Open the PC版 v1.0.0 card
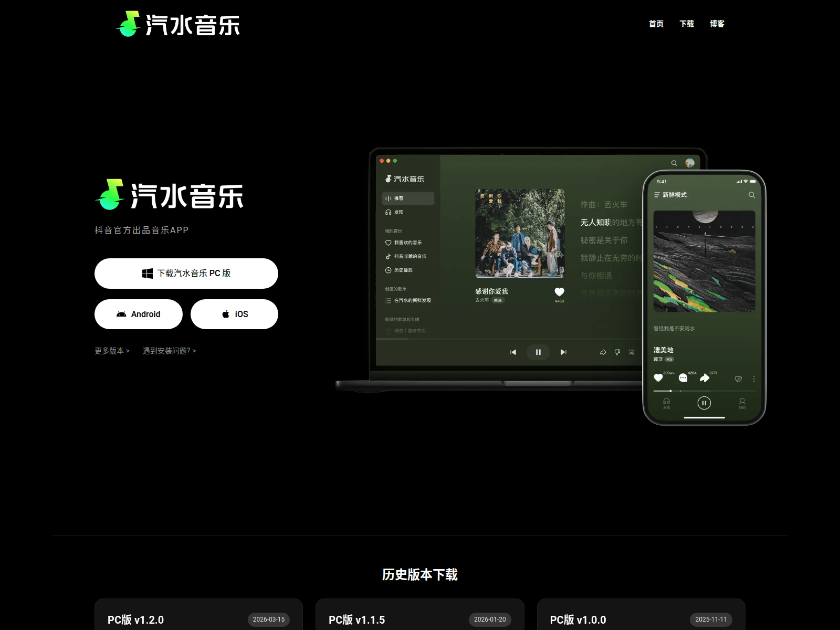The image size is (840, 630). tap(641, 615)
